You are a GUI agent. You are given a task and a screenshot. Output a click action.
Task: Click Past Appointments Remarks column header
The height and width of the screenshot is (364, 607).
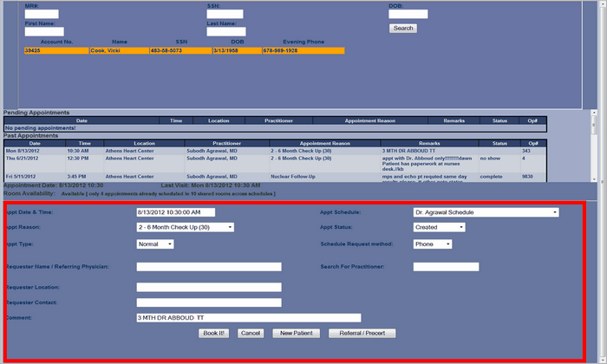429,143
